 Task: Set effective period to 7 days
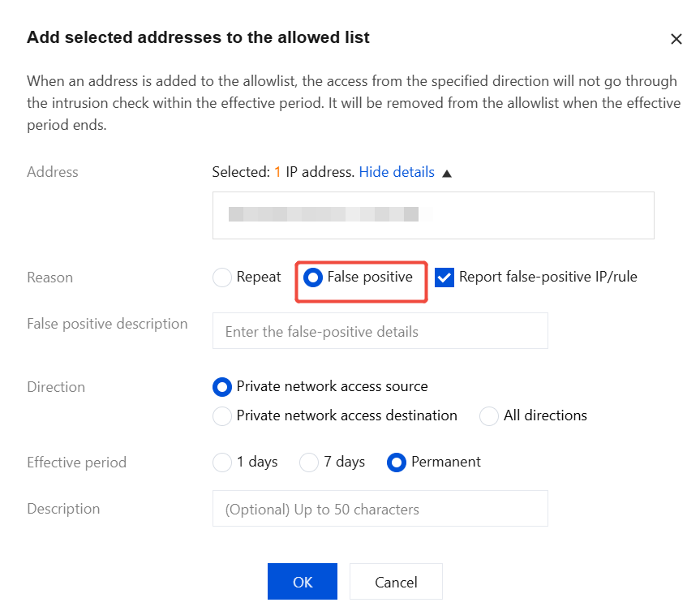[309, 463]
